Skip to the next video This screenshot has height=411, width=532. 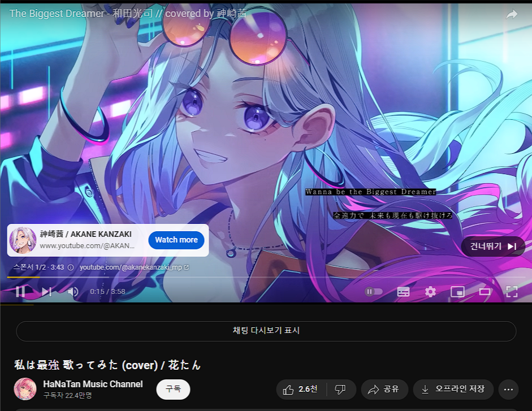tap(46, 292)
